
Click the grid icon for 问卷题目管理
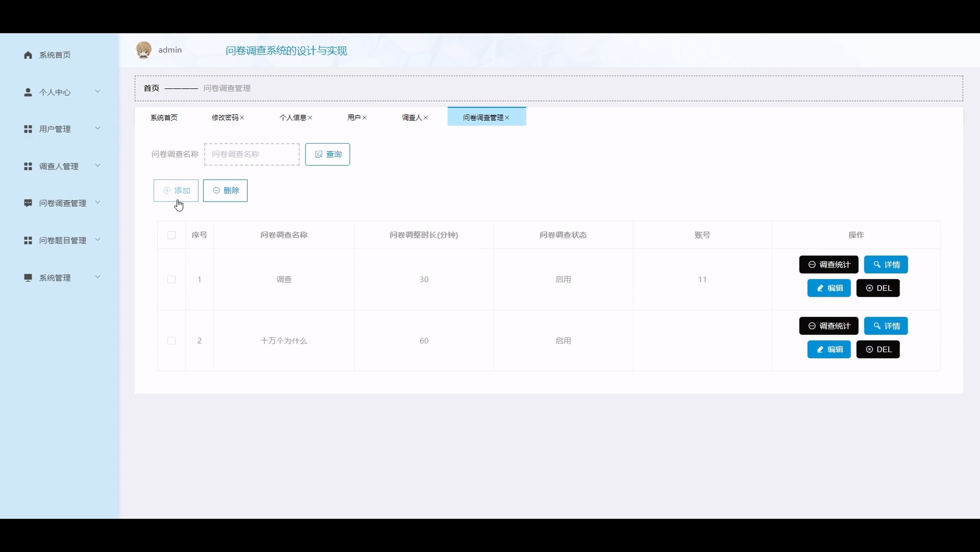(x=28, y=240)
